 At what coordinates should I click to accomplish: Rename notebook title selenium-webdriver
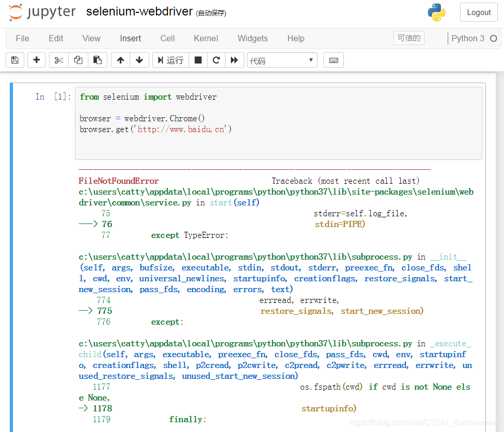click(139, 11)
